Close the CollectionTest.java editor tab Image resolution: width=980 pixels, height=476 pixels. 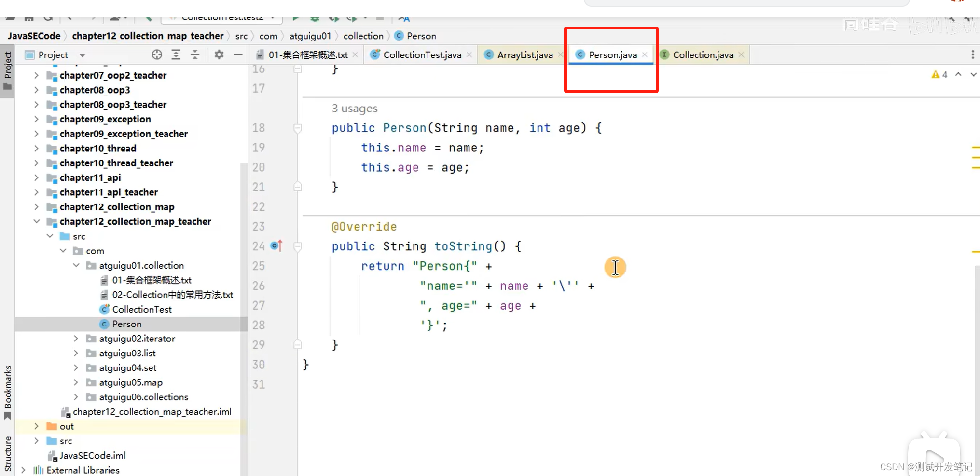tap(469, 55)
